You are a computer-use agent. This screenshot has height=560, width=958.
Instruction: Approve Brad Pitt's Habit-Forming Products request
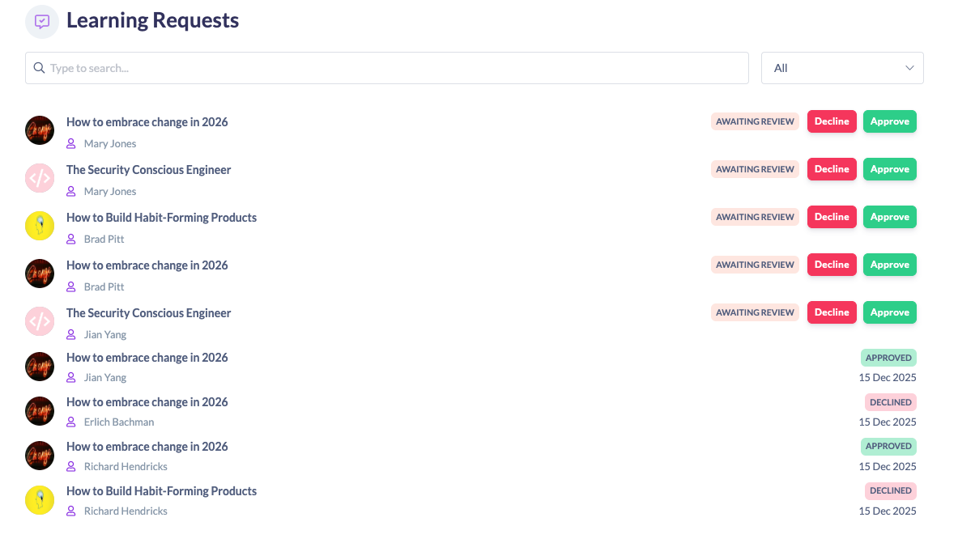point(889,217)
